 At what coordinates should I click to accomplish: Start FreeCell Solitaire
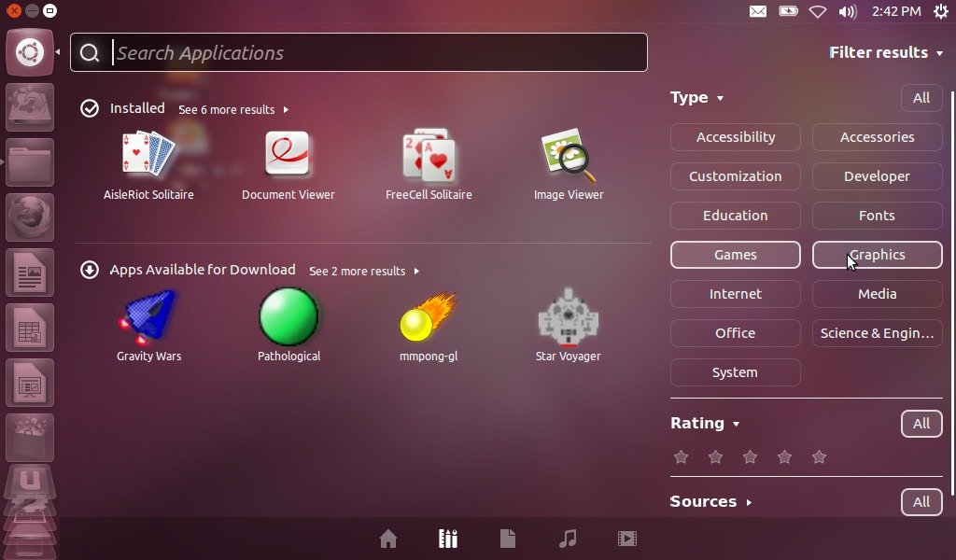(428, 164)
